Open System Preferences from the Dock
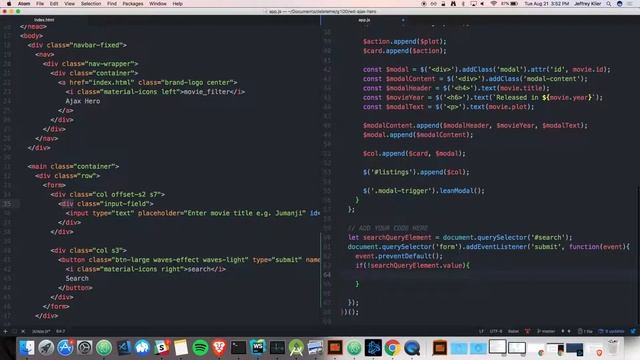640x360 pixels. tap(84, 348)
